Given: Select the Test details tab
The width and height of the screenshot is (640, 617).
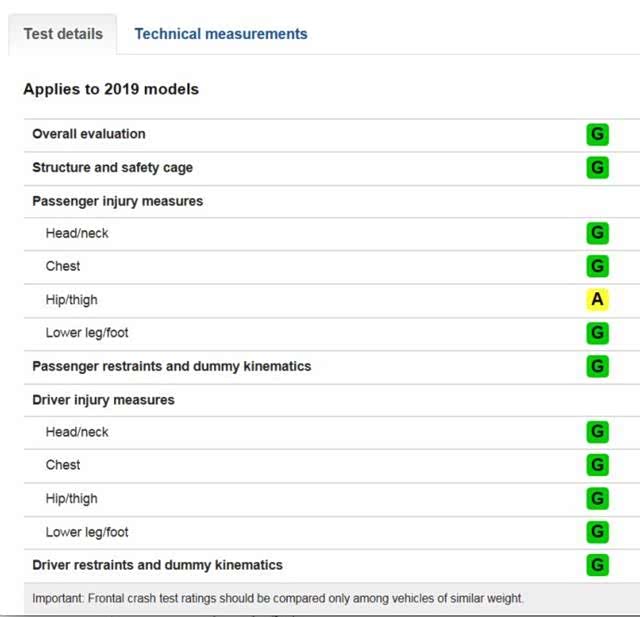Looking at the screenshot, I should pos(63,34).
